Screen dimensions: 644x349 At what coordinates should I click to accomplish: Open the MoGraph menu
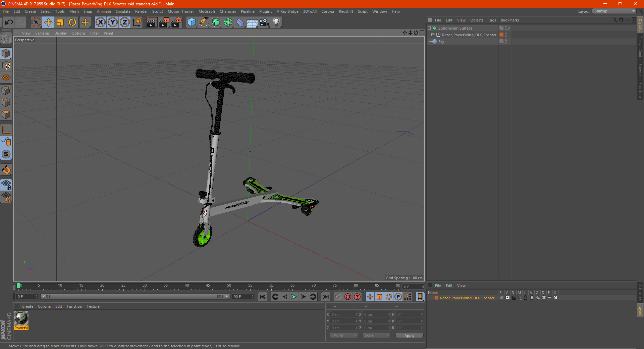207,11
